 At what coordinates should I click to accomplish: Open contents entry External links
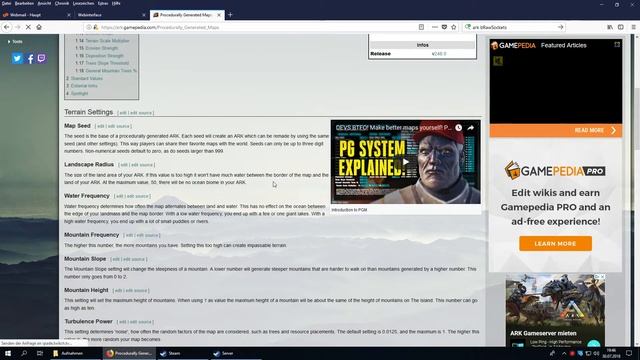(x=84, y=86)
